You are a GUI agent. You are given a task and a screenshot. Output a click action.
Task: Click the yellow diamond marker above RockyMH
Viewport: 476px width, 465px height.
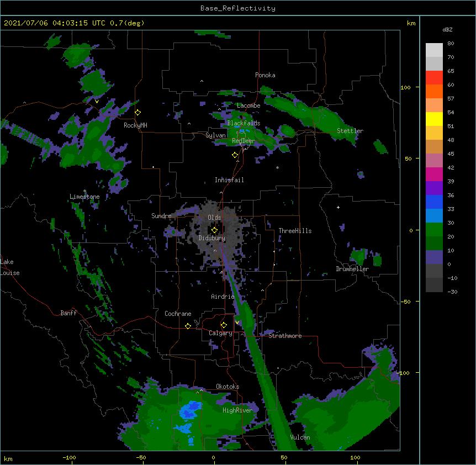(138, 112)
